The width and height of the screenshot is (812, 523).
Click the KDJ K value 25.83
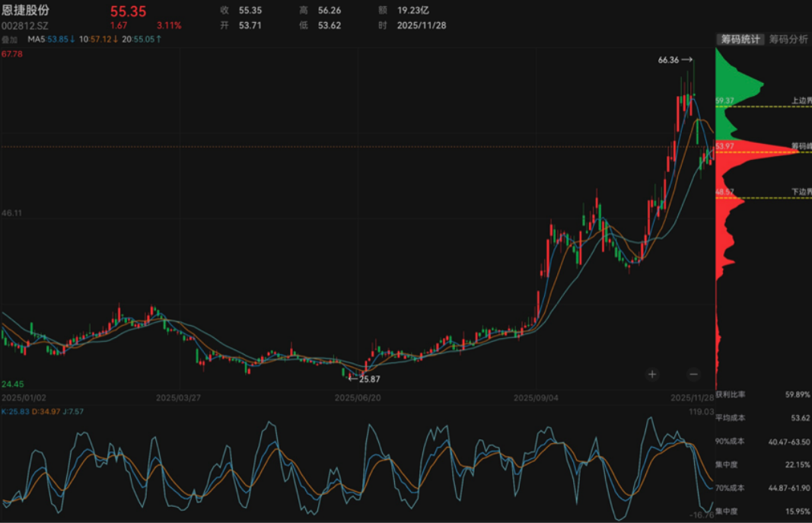[x=15, y=412]
